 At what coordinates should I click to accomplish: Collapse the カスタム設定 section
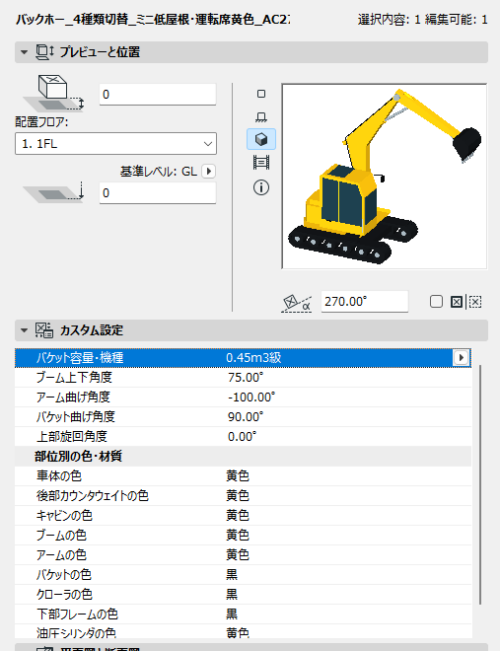pos(24,330)
